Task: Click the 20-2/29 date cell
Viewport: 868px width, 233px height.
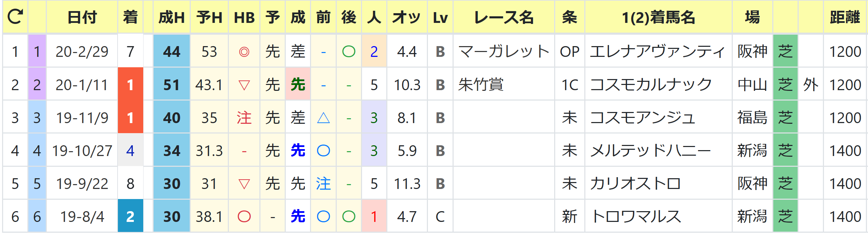Action: pos(82,52)
